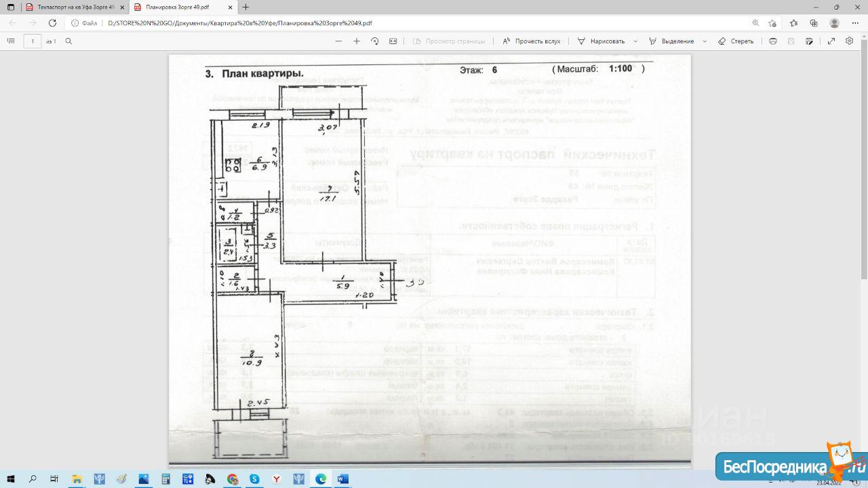Enter full screen mode in PDF toolbar
Image resolution: width=868 pixels, height=488 pixels.
click(831, 41)
